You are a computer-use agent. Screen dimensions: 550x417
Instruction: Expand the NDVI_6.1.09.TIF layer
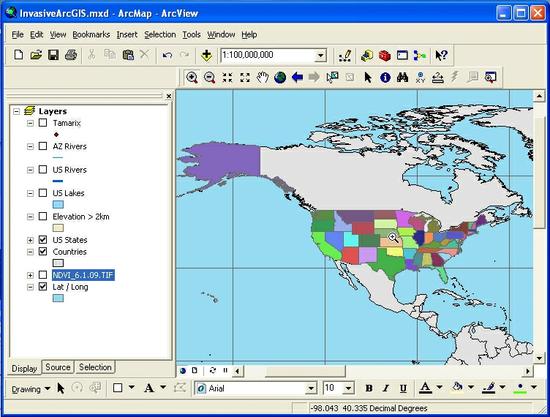(x=30, y=275)
